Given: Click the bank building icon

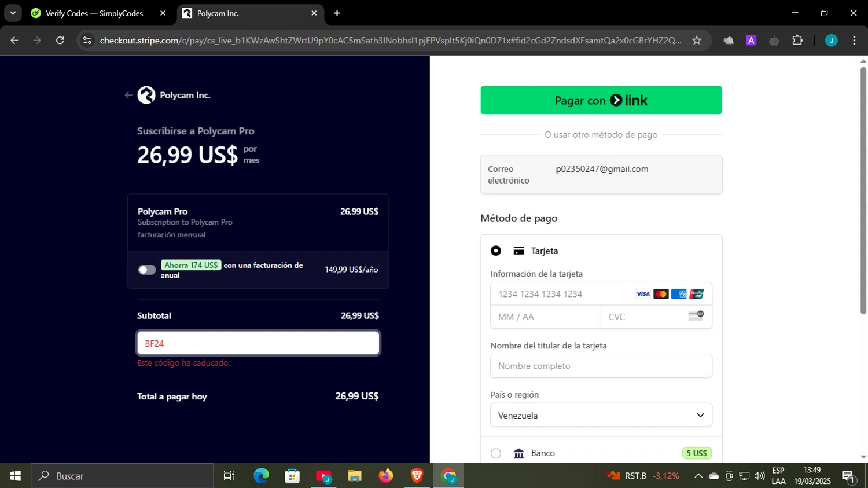Looking at the screenshot, I should (x=518, y=453).
